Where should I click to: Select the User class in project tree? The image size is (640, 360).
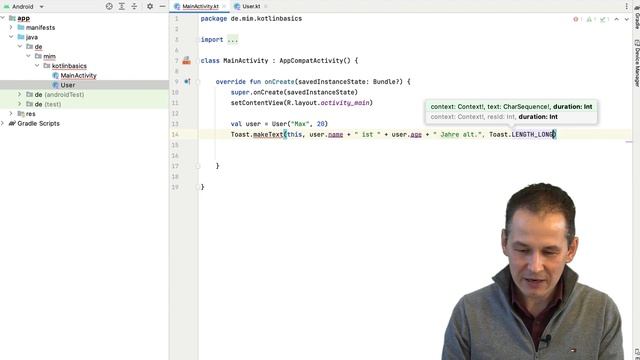point(68,85)
